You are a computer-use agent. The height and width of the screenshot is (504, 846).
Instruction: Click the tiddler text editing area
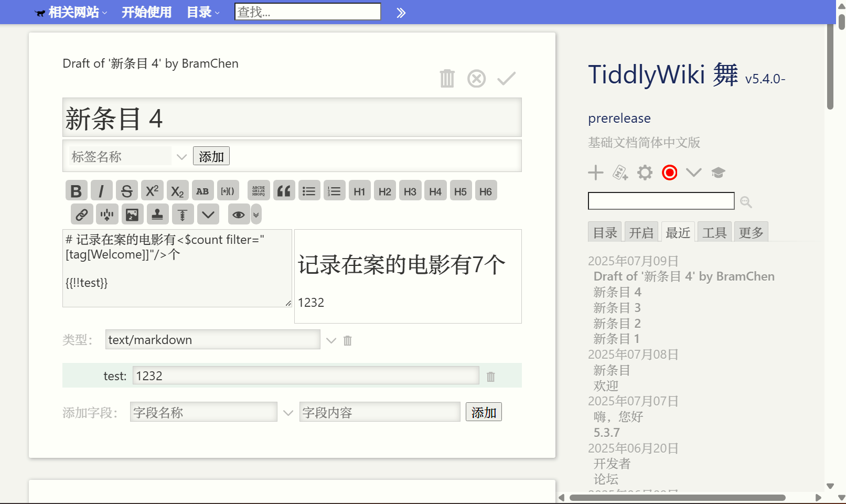177,268
